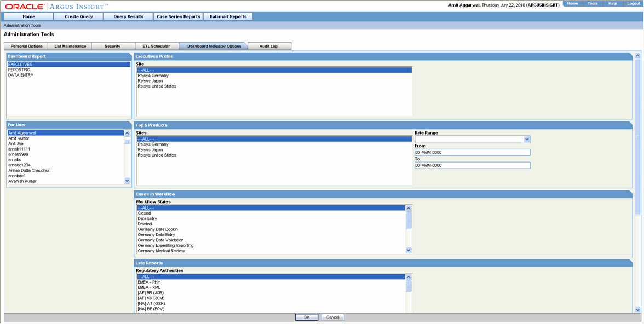Click the Cancel button
This screenshot has height=324, width=644.
pyautogui.click(x=333, y=317)
